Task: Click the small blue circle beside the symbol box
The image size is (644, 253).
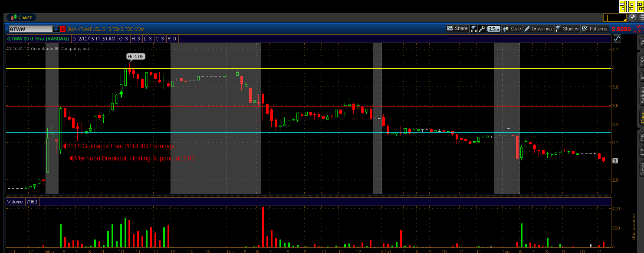Action: pos(7,29)
